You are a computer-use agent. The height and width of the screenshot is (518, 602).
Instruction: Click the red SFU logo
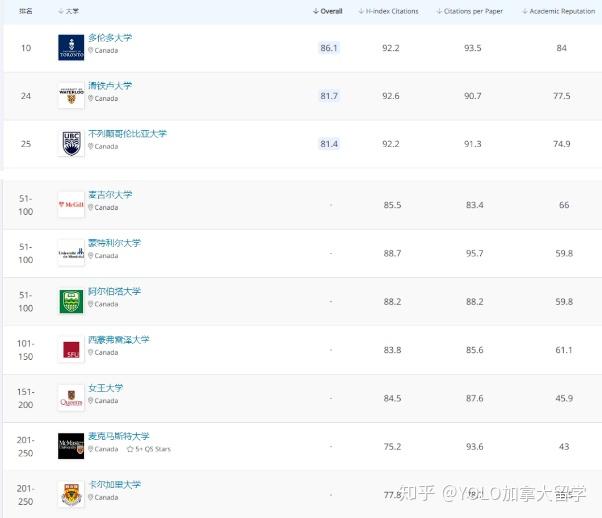(71, 350)
